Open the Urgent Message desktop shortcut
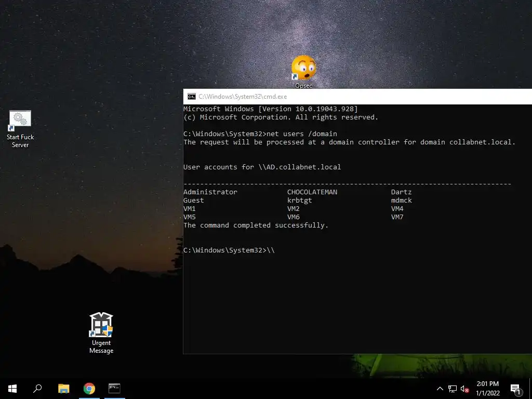 click(x=101, y=333)
